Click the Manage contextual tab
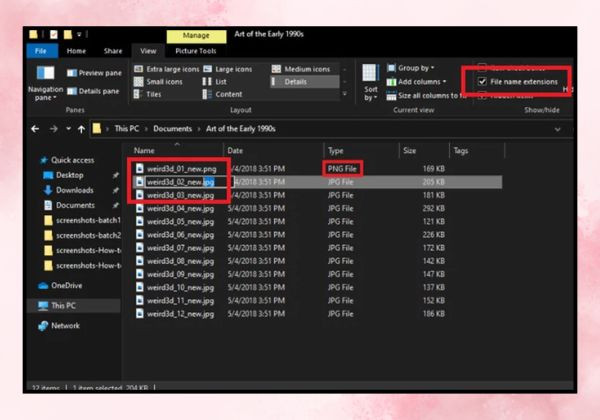Image resolution: width=600 pixels, height=420 pixels. tap(196, 36)
